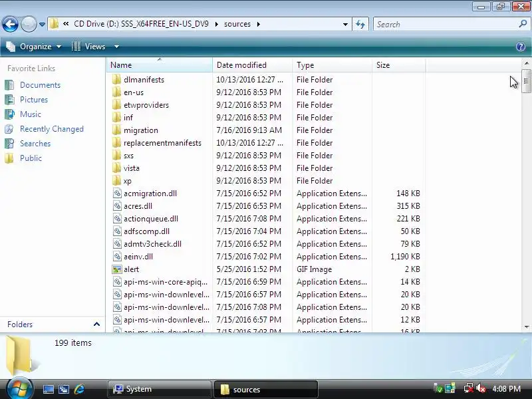Select admtv3check.dll file icon
Image resolution: width=532 pixels, height=399 pixels.
[x=117, y=243]
